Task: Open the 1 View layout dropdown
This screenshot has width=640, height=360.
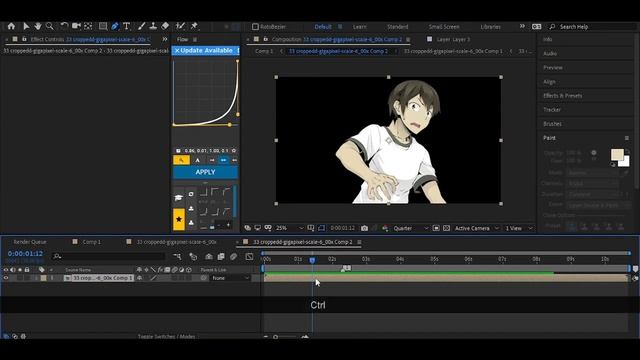Action: [x=519, y=228]
